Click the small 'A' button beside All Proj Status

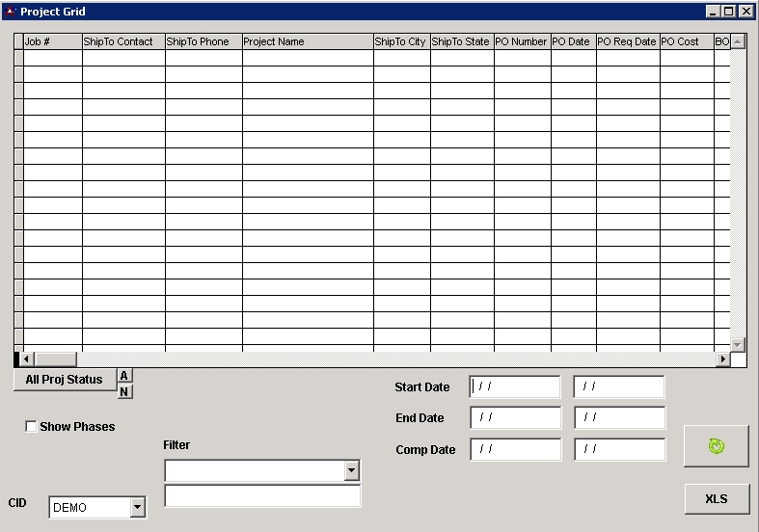(124, 376)
